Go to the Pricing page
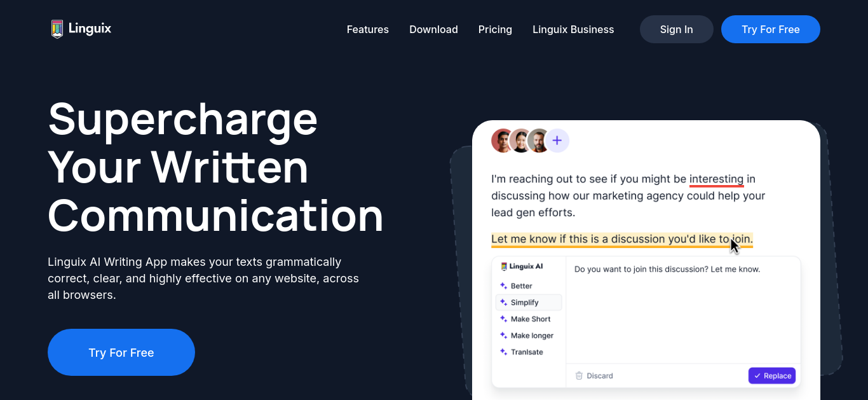Screen dimensions: 868x400 tap(495, 29)
